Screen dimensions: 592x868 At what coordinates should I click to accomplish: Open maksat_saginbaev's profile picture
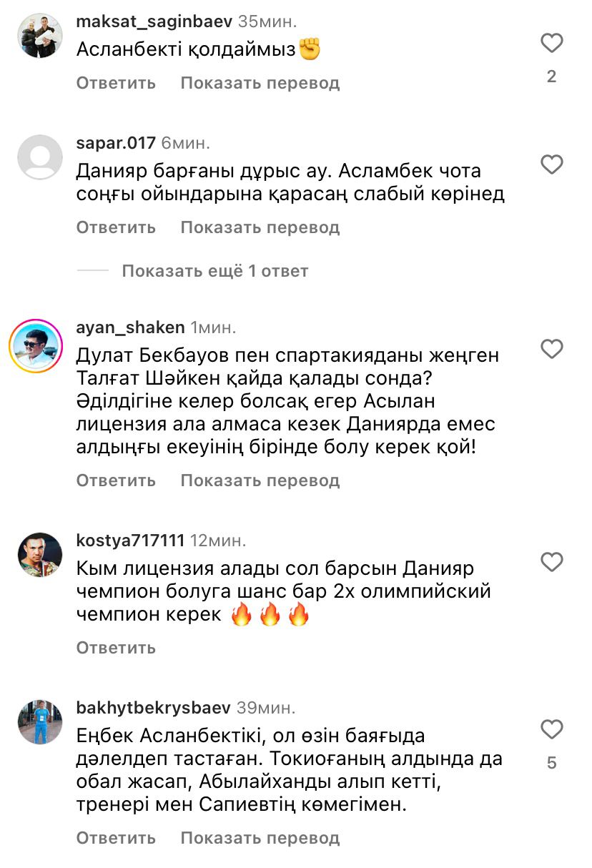(x=40, y=36)
